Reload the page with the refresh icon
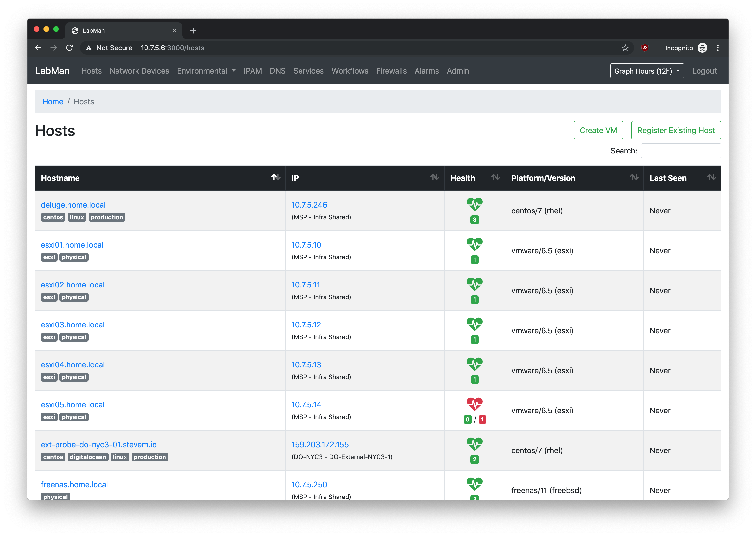This screenshot has height=536, width=756. 69,48
